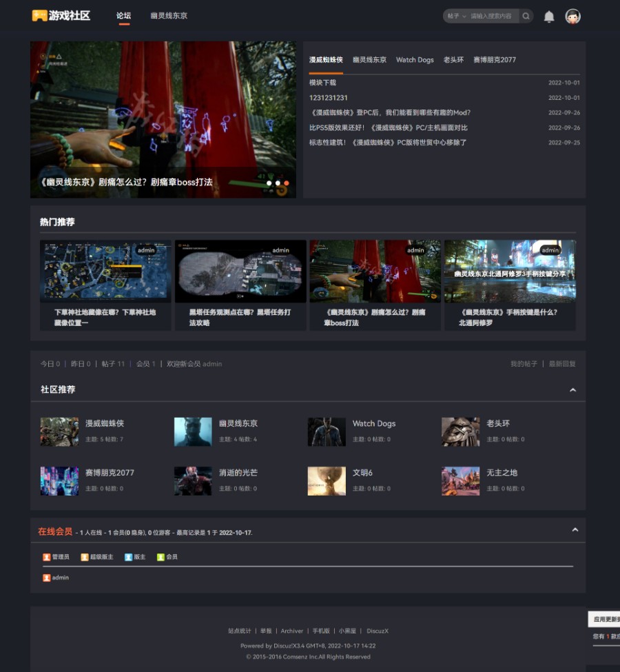Click the search magnifier icon

click(526, 17)
